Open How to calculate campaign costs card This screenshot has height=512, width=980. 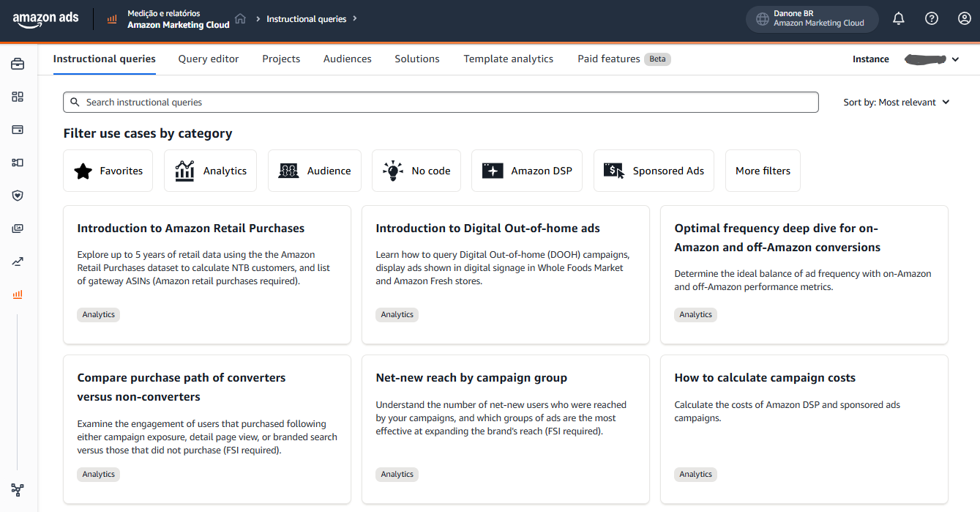click(x=804, y=429)
